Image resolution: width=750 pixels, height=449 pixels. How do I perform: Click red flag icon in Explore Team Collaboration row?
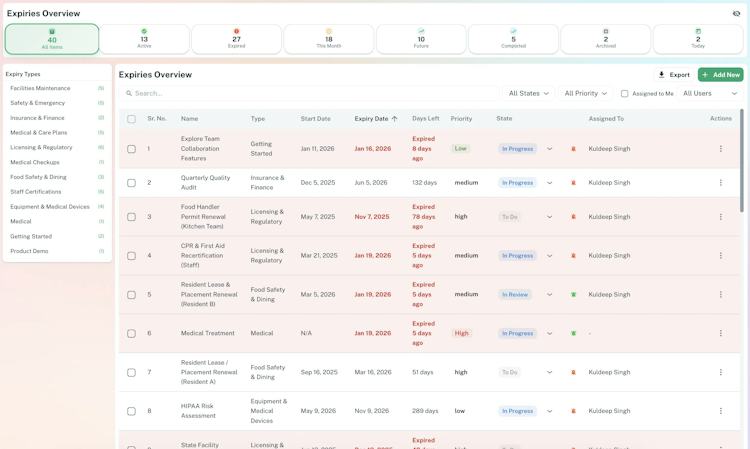(x=573, y=149)
